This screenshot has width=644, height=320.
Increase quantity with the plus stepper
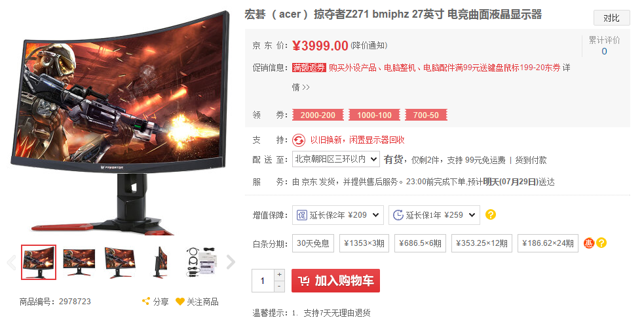pos(279,274)
